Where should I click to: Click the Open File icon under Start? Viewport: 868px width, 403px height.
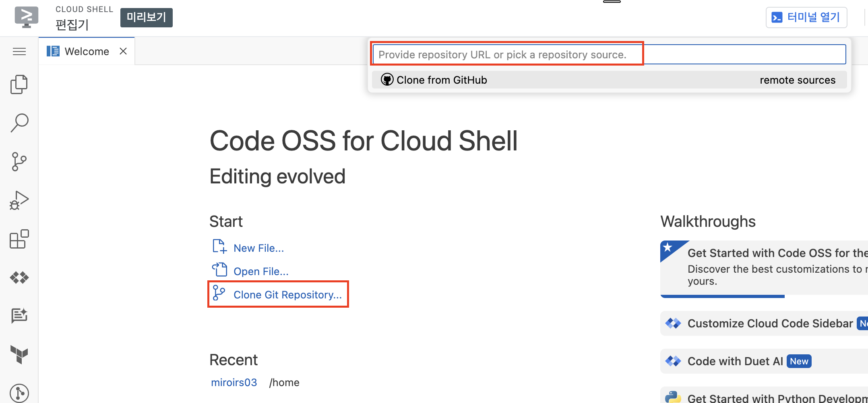coord(220,269)
